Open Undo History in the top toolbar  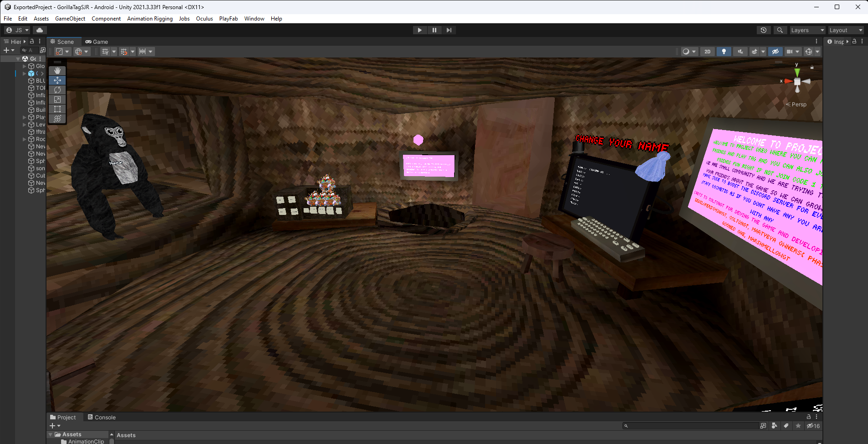(x=764, y=30)
